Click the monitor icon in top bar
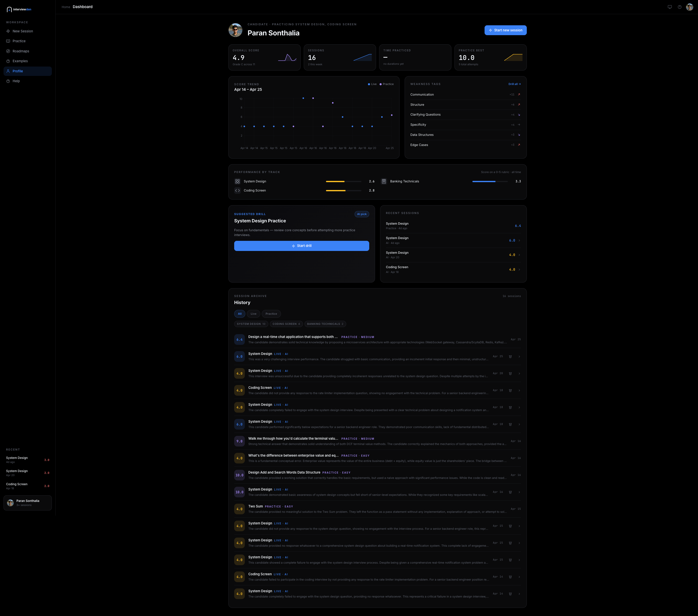The image size is (698, 616). pyautogui.click(x=670, y=7)
